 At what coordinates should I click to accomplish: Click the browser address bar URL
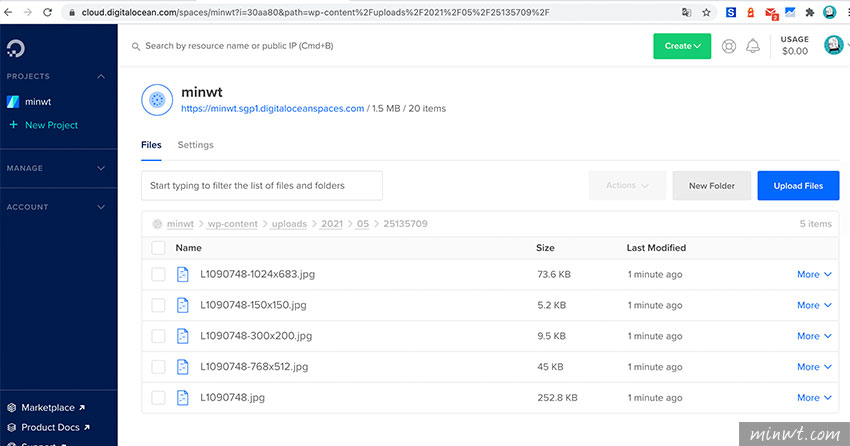[315, 12]
